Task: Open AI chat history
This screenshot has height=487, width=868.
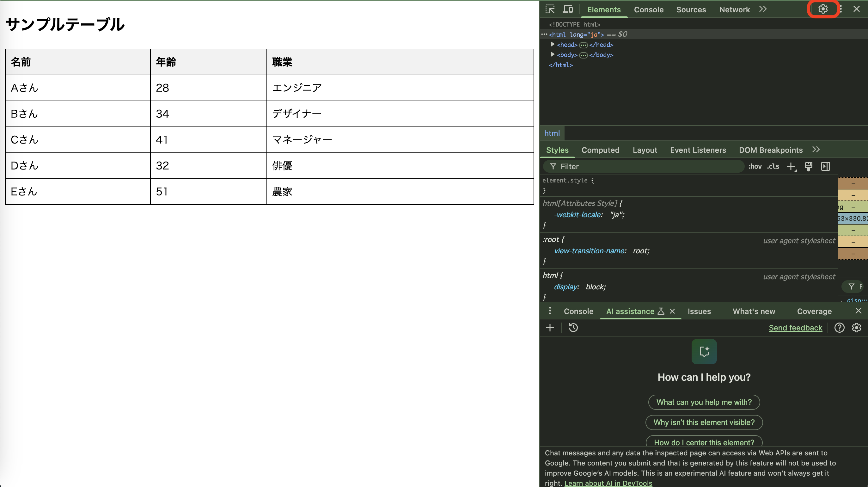Action: click(573, 328)
